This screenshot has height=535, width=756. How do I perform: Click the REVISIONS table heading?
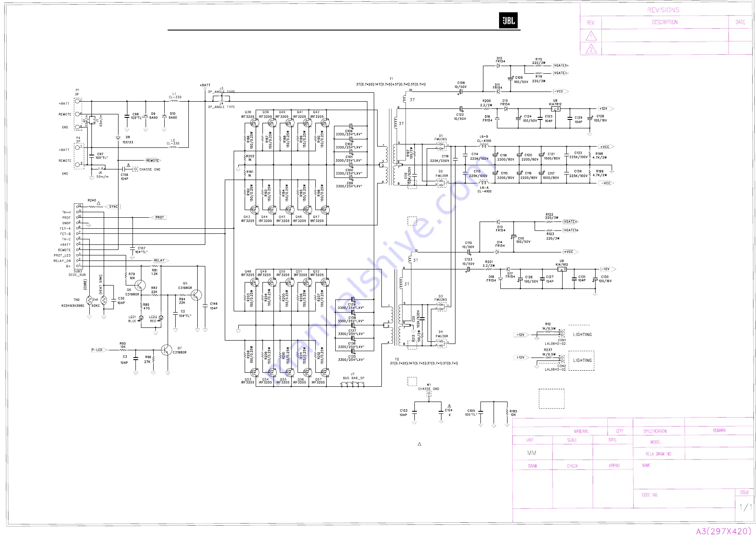[663, 10]
